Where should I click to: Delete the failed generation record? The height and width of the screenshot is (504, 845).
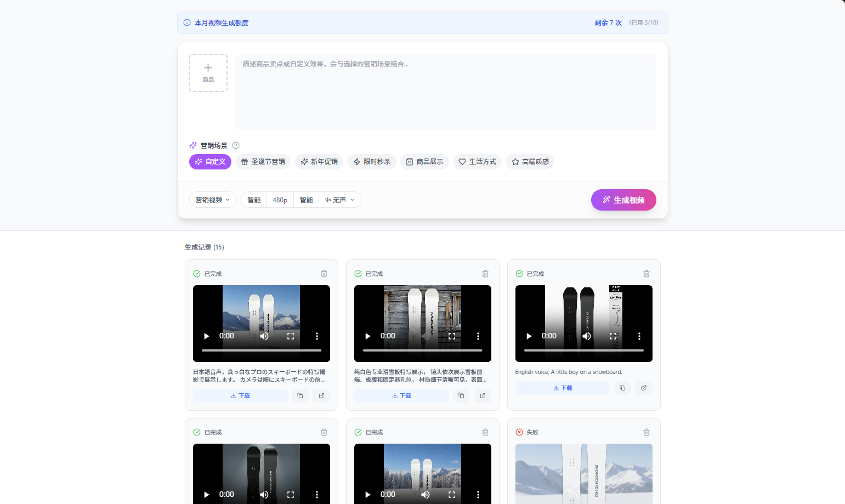(x=646, y=432)
